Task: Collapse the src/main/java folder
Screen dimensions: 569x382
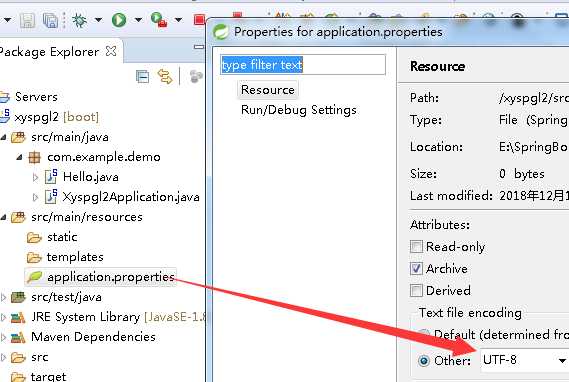Action: click(x=3, y=137)
